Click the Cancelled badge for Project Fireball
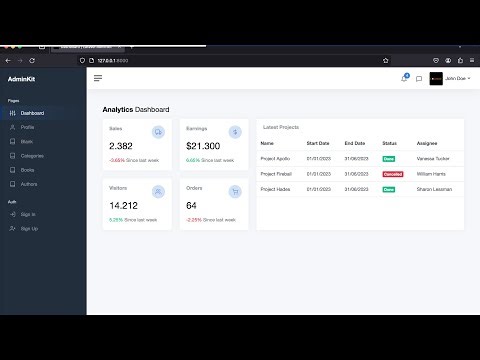The image size is (480, 360). click(x=393, y=174)
